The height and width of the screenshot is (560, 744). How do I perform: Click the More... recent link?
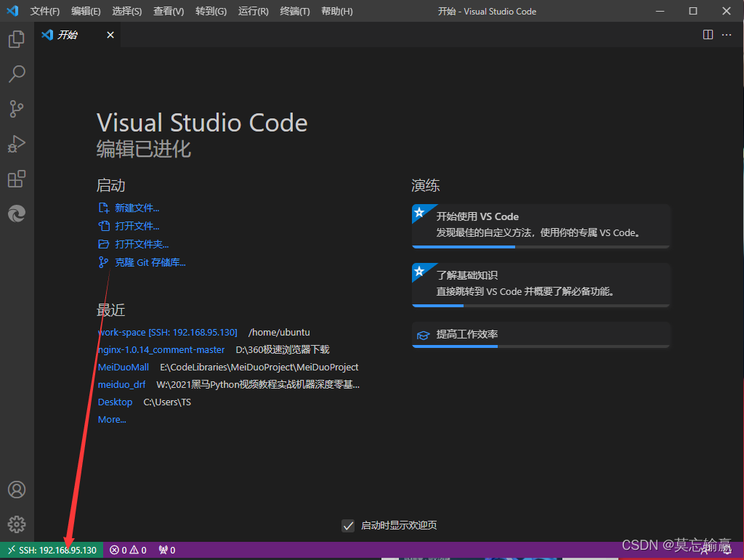(x=111, y=420)
